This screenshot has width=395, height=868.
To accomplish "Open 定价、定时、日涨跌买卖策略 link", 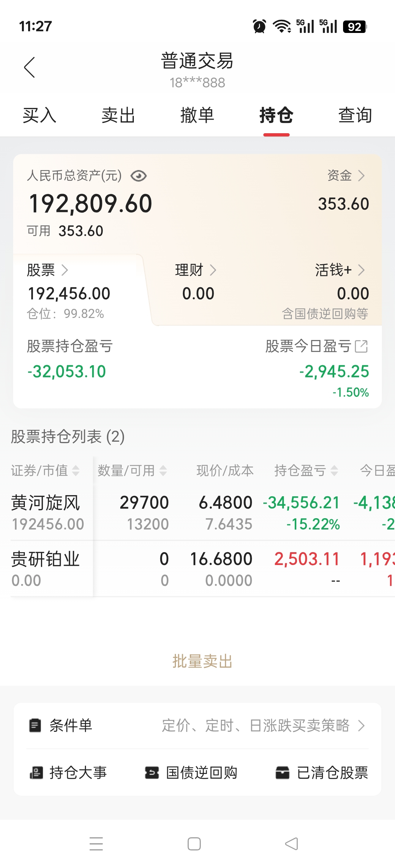I will (263, 725).
